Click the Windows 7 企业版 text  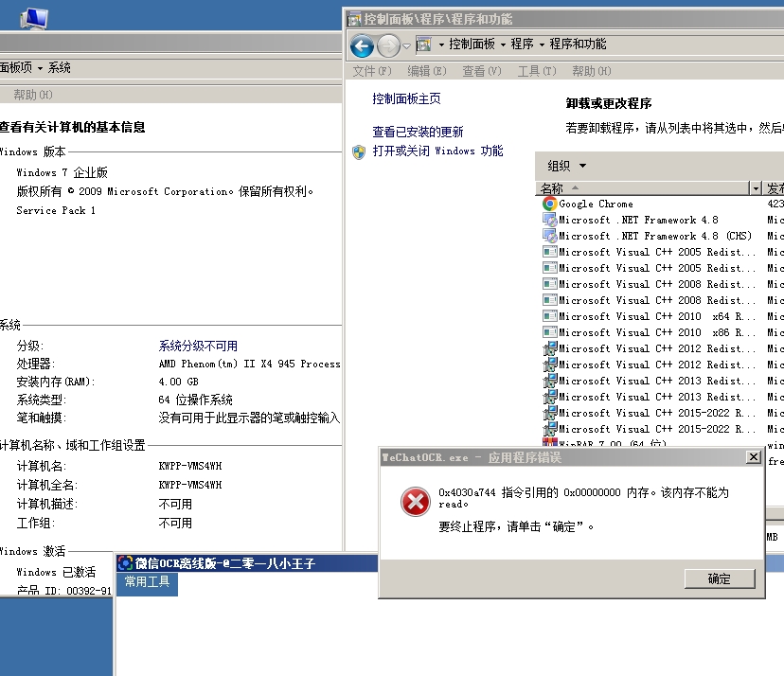pyautogui.click(x=62, y=172)
